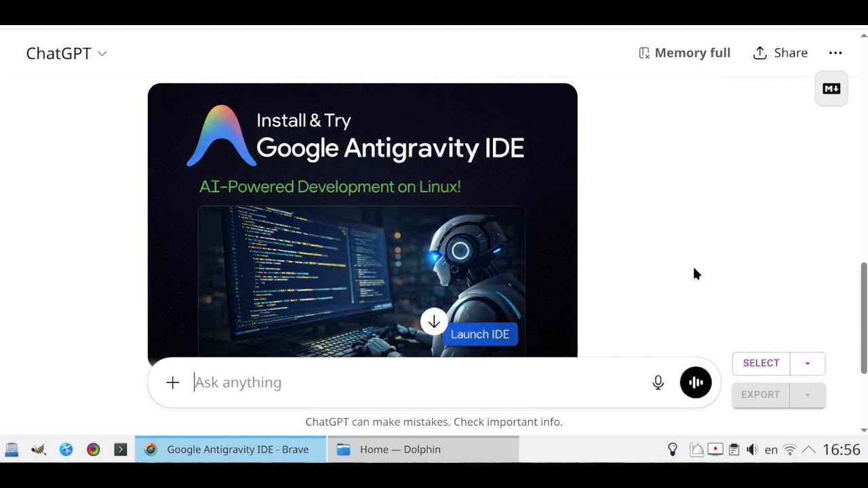Open the ChatGPT model selector dropdown
The image size is (868, 488).
pos(66,54)
